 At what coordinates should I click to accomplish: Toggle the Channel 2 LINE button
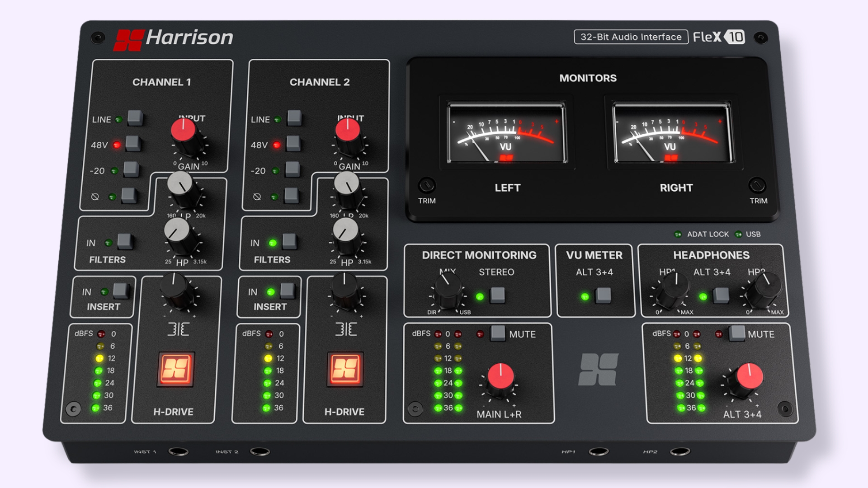(294, 118)
